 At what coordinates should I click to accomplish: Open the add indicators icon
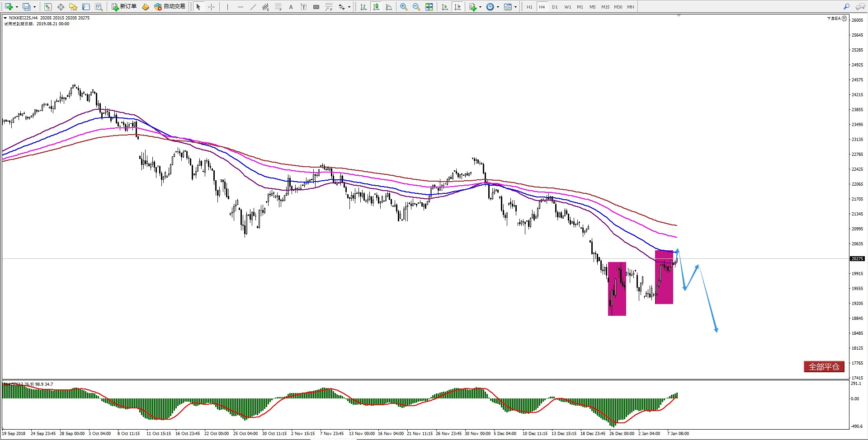pyautogui.click(x=472, y=7)
